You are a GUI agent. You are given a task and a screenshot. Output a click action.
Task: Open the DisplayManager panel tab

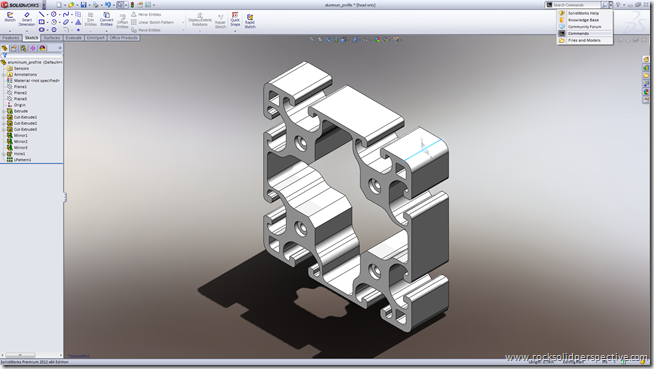coord(42,48)
